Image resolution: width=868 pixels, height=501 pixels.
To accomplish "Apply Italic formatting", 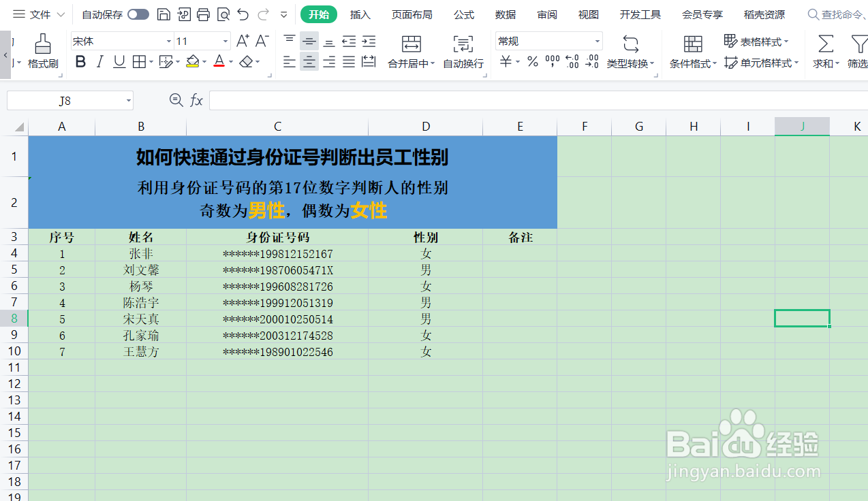I will pos(99,62).
